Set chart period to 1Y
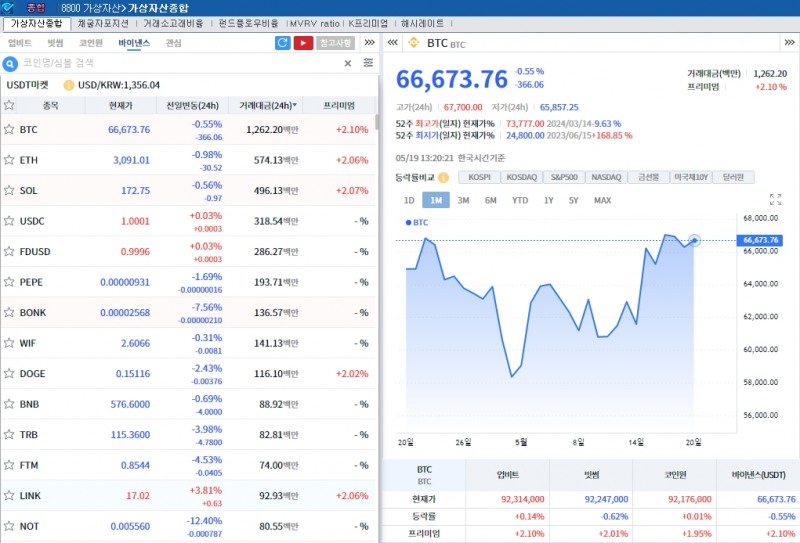 click(x=548, y=200)
